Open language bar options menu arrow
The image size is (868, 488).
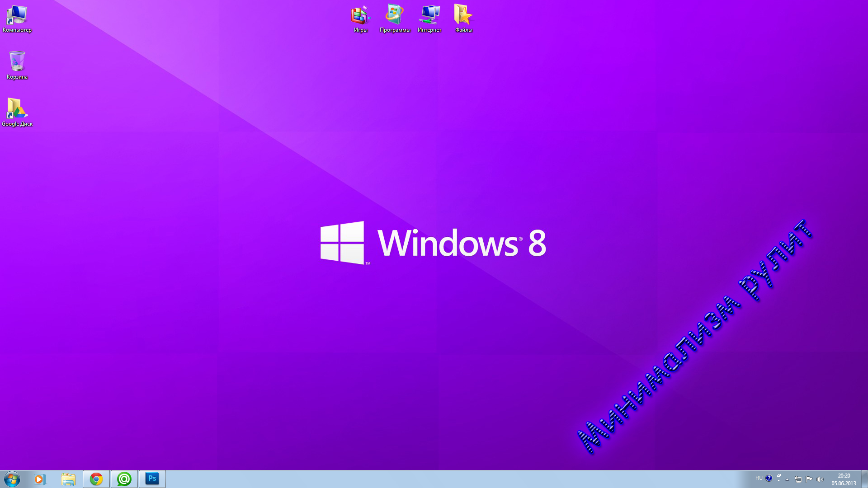(778, 481)
